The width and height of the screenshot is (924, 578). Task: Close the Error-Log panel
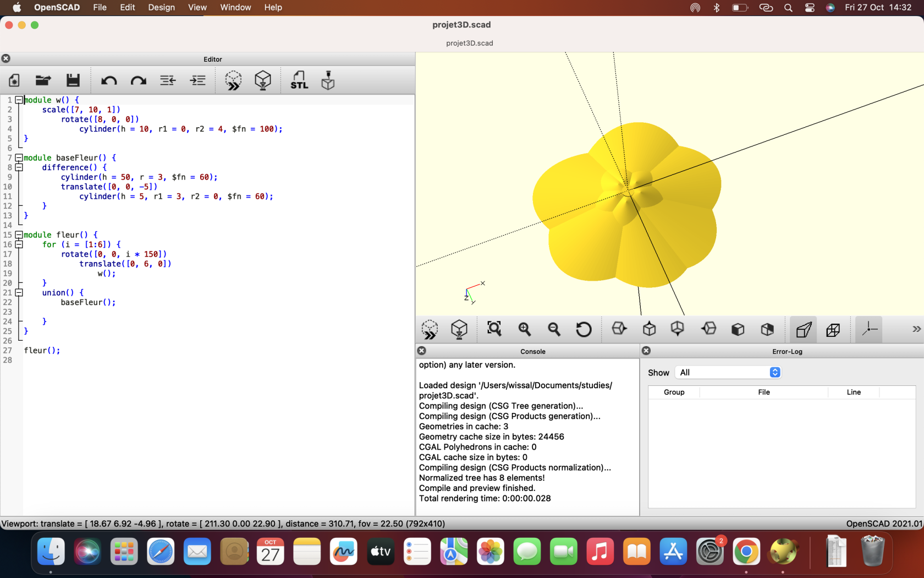646,351
